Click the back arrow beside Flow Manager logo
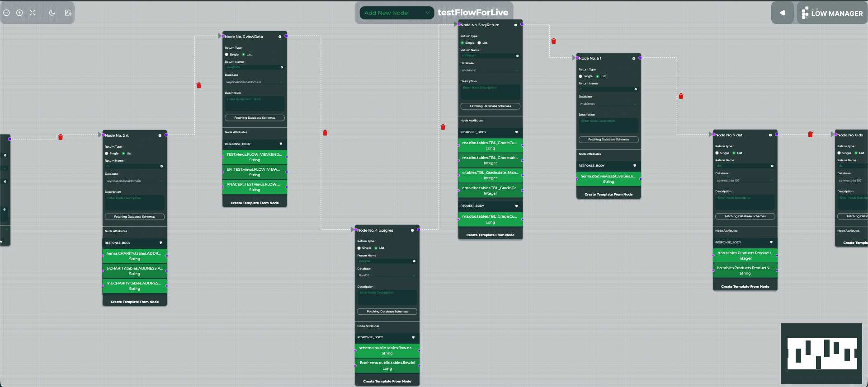Screen dimensions: 868x387 (x=783, y=13)
